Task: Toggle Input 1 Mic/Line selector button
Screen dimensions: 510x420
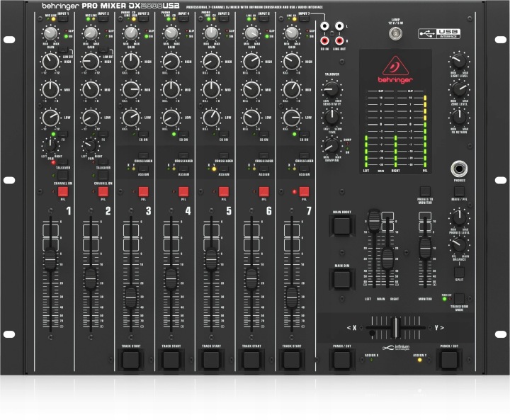Action: [x=63, y=19]
